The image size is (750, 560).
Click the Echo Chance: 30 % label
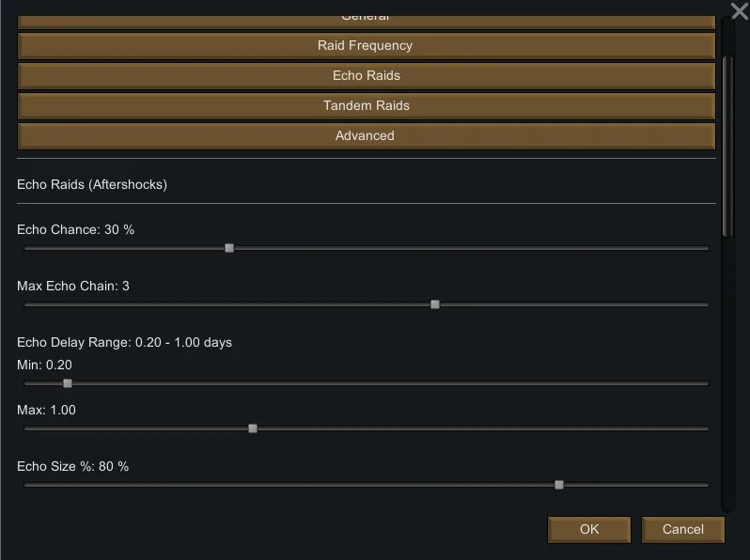(76, 229)
